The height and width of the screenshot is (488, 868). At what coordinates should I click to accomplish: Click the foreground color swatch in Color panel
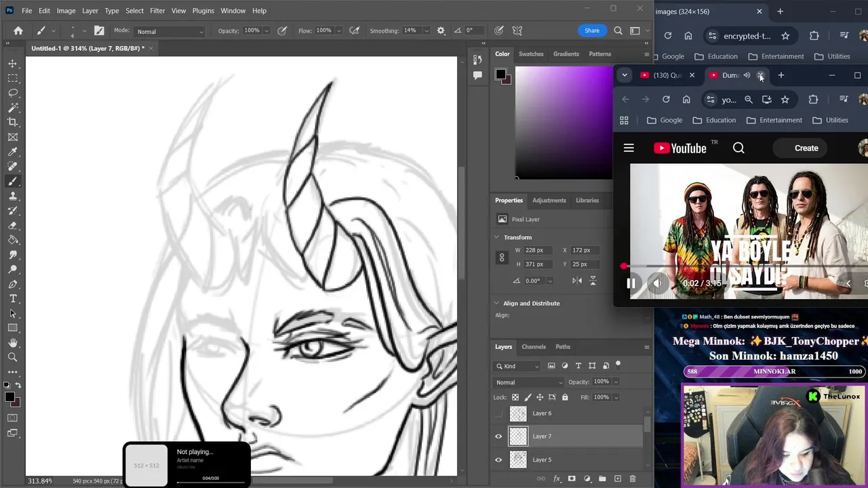point(500,75)
